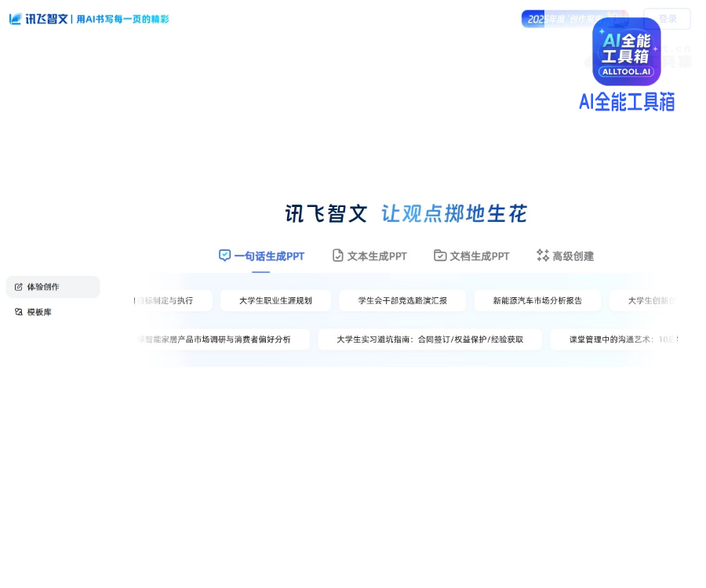Choose the 新能源汽车市场分析报告 suggestion
This screenshot has width=706, height=588.
tap(537, 300)
